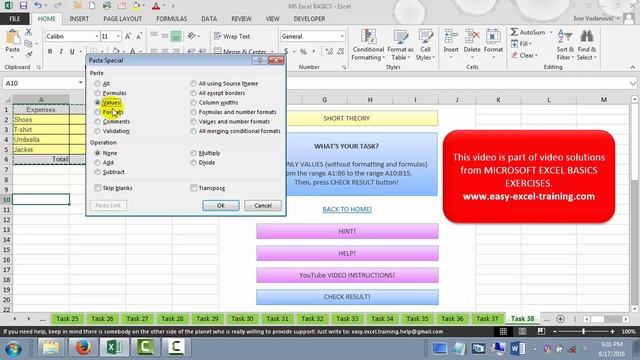Open Word from the taskbar
This screenshot has width=640, height=360.
tap(517, 349)
